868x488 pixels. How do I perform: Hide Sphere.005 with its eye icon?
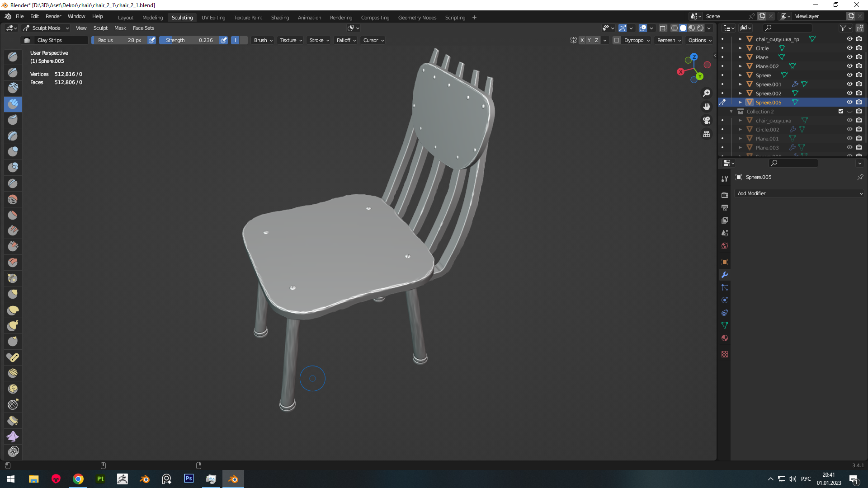(x=849, y=102)
